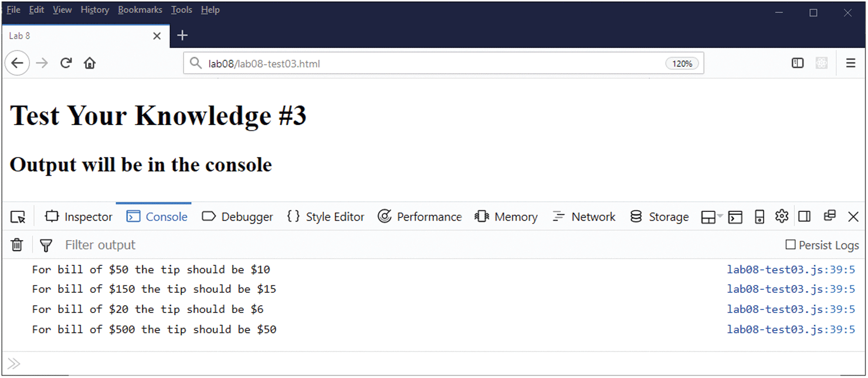Viewport: 868px width, 378px height.
Task: Open the hamburger application menu
Action: coord(850,63)
